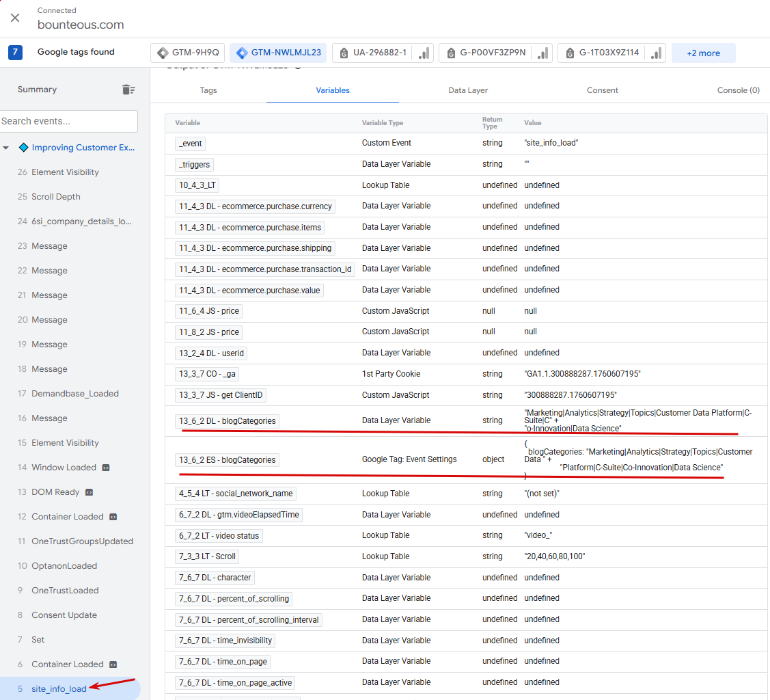Select the GTM-NWLMJL23 container chip
Viewport: 770px width, 700px height.
tap(279, 53)
